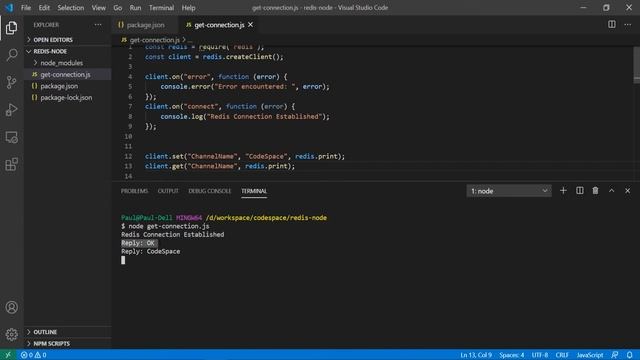Open errors count in status bar
The image size is (640, 360).
(x=27, y=355)
